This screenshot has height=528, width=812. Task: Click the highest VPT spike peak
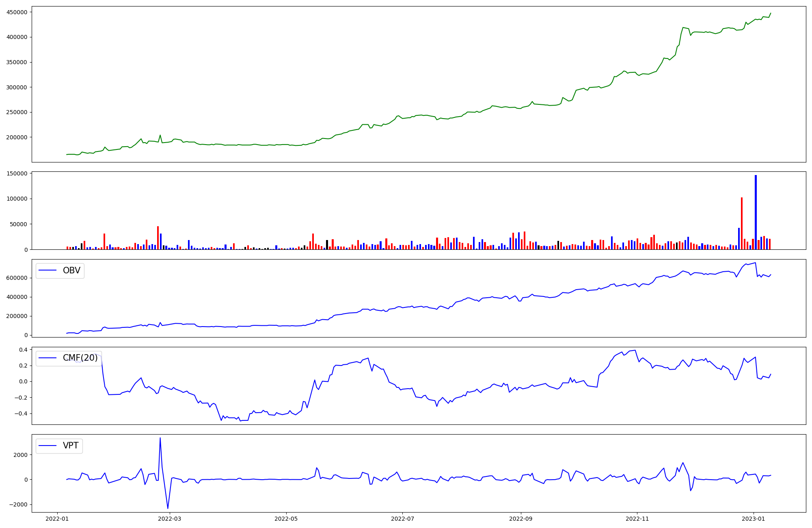(160, 438)
